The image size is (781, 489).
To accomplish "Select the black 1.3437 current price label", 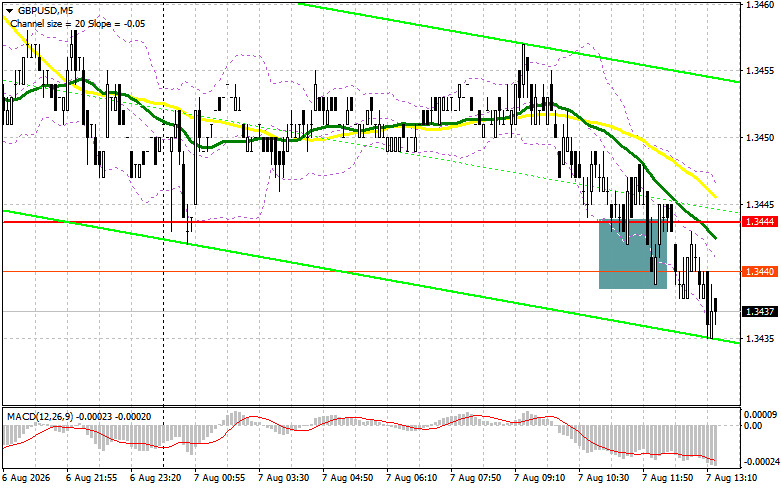I will pos(759,311).
